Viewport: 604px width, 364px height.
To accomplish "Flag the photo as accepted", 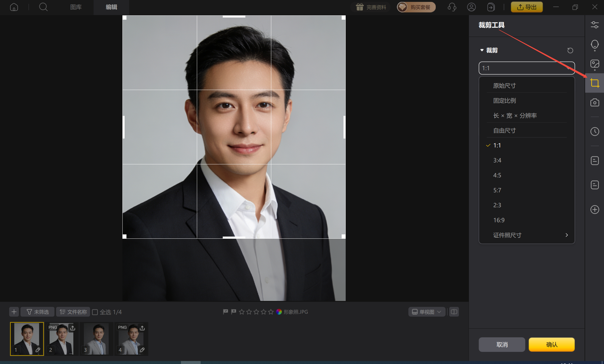I will point(225,312).
